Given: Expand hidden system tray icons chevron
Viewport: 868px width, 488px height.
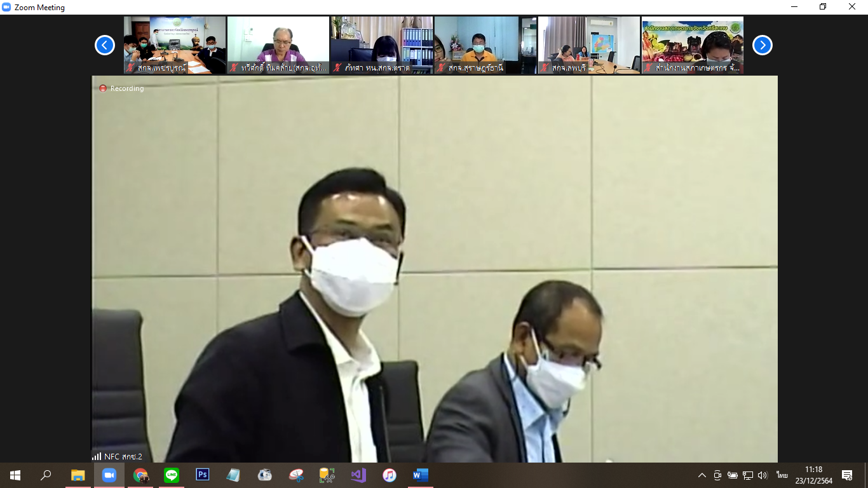Looking at the screenshot, I should click(702, 475).
